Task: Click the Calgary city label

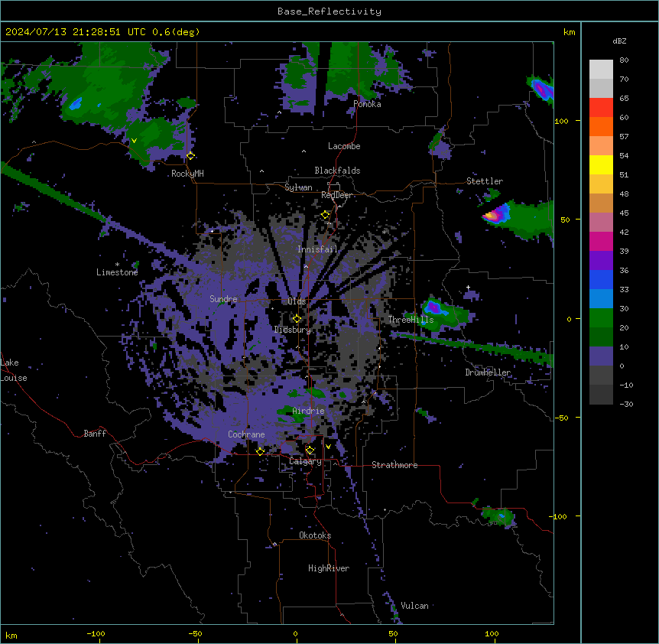Action: pyautogui.click(x=305, y=461)
